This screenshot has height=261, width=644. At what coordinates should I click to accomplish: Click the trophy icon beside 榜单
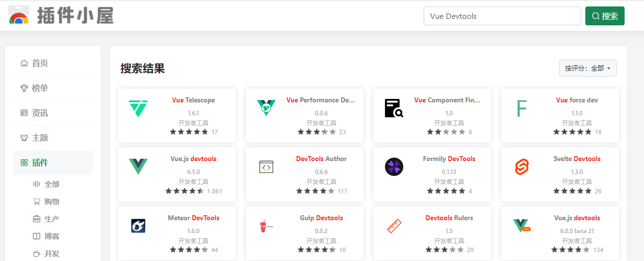point(24,88)
